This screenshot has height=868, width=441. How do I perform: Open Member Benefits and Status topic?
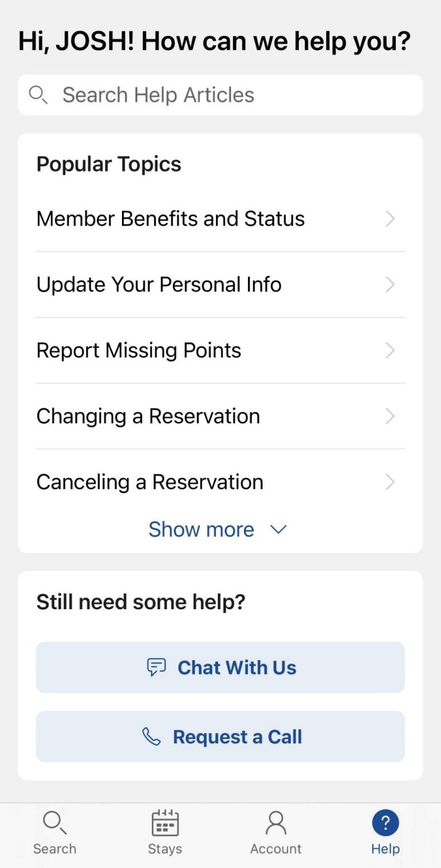(x=171, y=219)
